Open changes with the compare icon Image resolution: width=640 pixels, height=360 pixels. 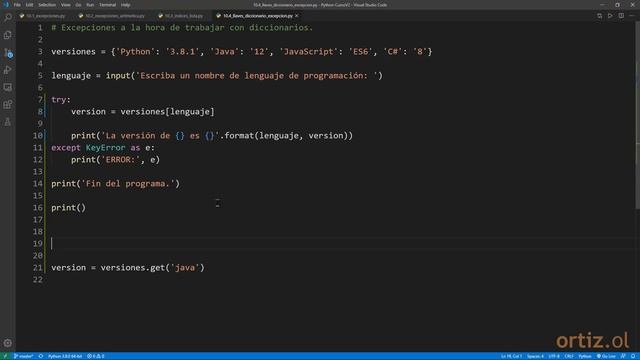coord(599,16)
